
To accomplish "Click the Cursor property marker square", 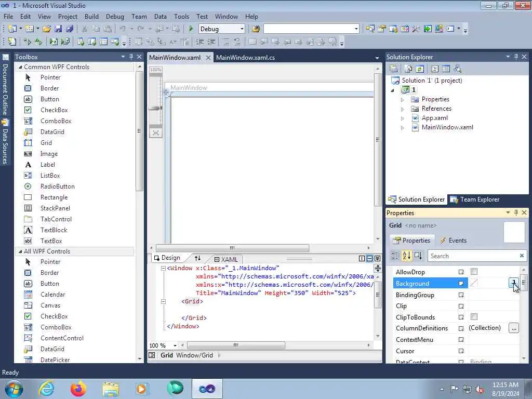I will [x=461, y=351].
